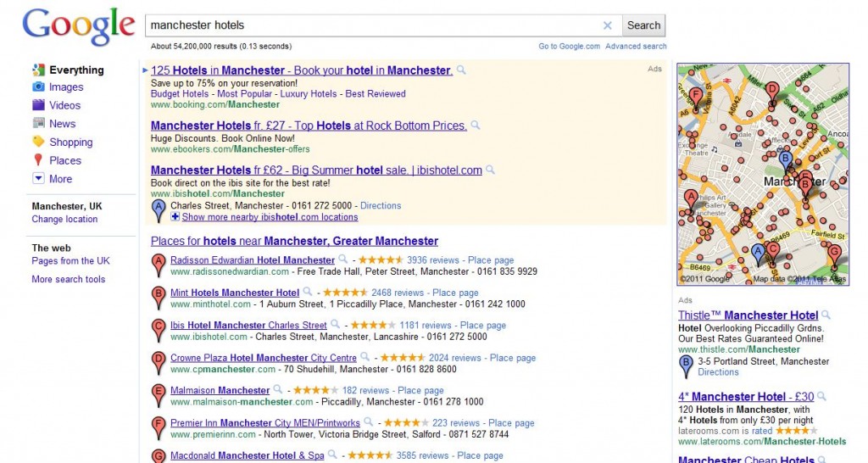Screen dimensions: 868x463
Task: Get Directions to Charles Street ibis
Action: click(381, 205)
